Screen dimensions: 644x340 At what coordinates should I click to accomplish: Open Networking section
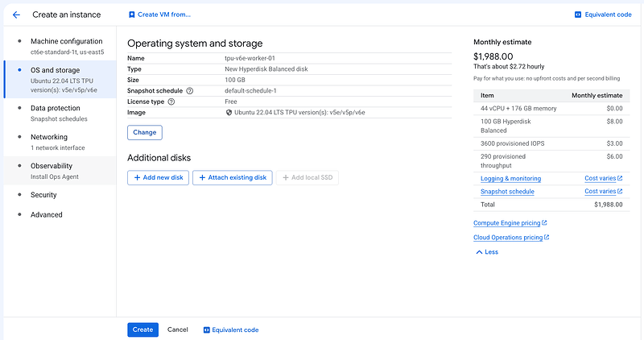click(60, 142)
